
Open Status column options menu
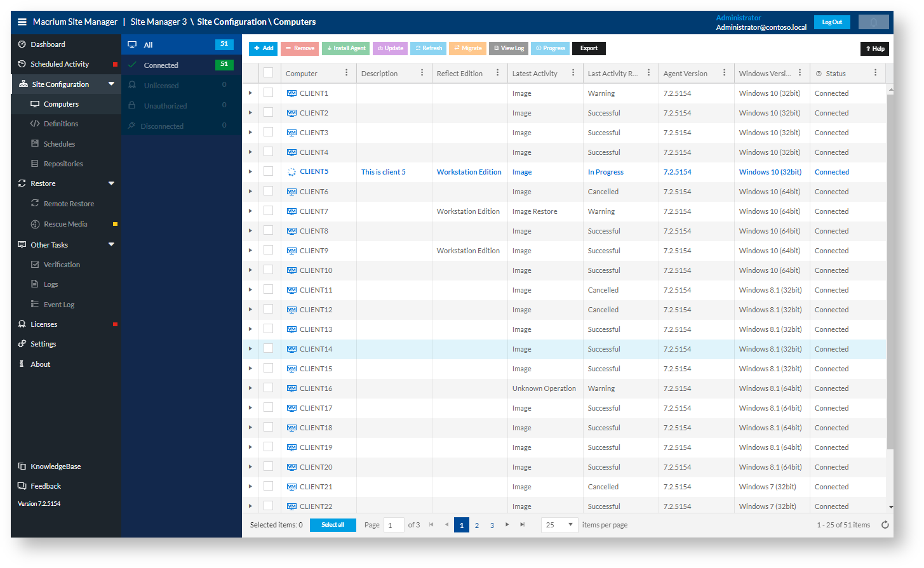pyautogui.click(x=875, y=73)
